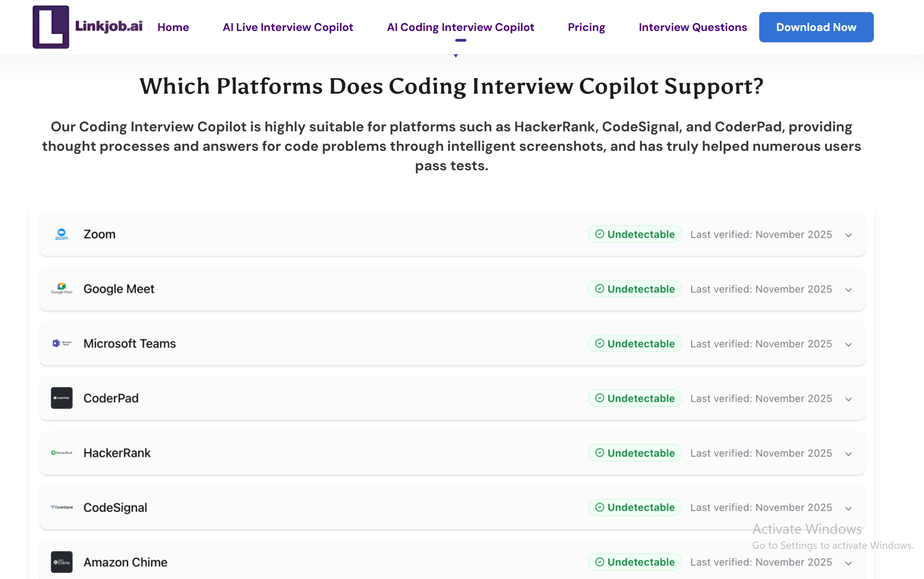Click the Zoom platform icon
Image resolution: width=924 pixels, height=579 pixels.
click(61, 234)
